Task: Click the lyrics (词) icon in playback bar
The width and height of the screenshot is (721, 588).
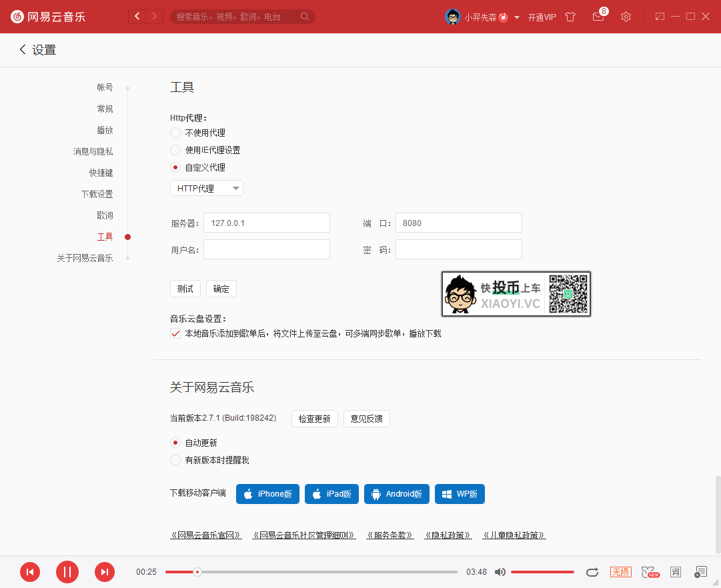Action: click(x=676, y=571)
